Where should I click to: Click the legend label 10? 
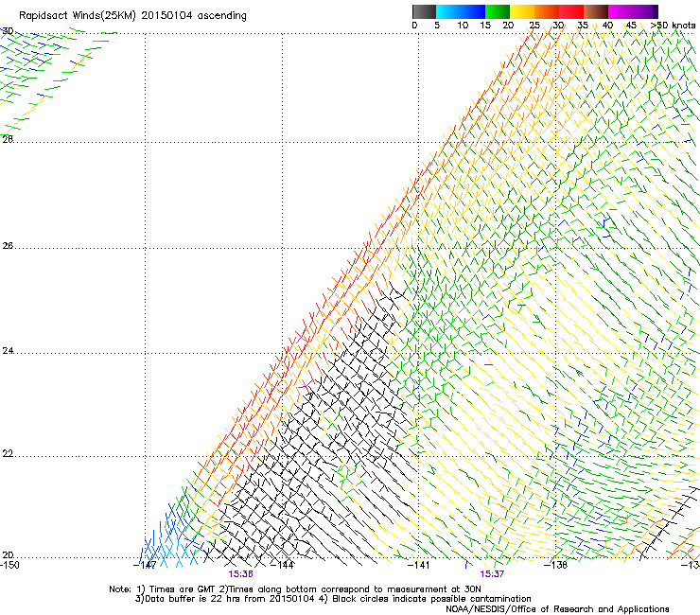(463, 26)
